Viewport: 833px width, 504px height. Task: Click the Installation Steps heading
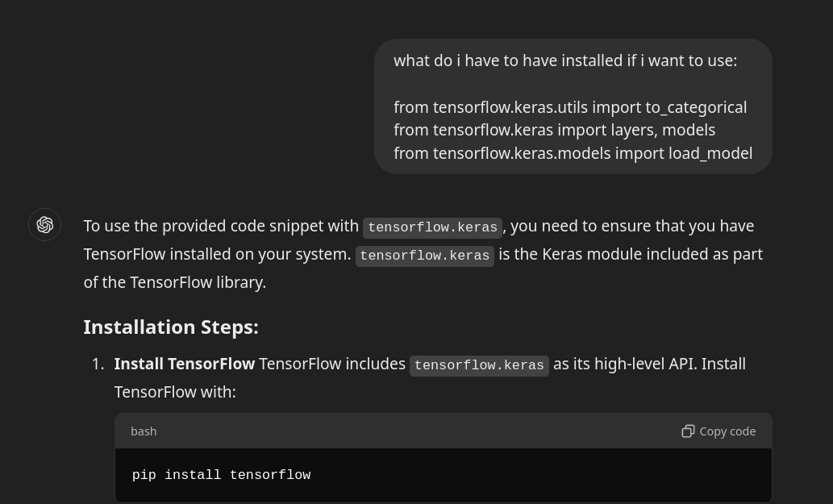(170, 326)
